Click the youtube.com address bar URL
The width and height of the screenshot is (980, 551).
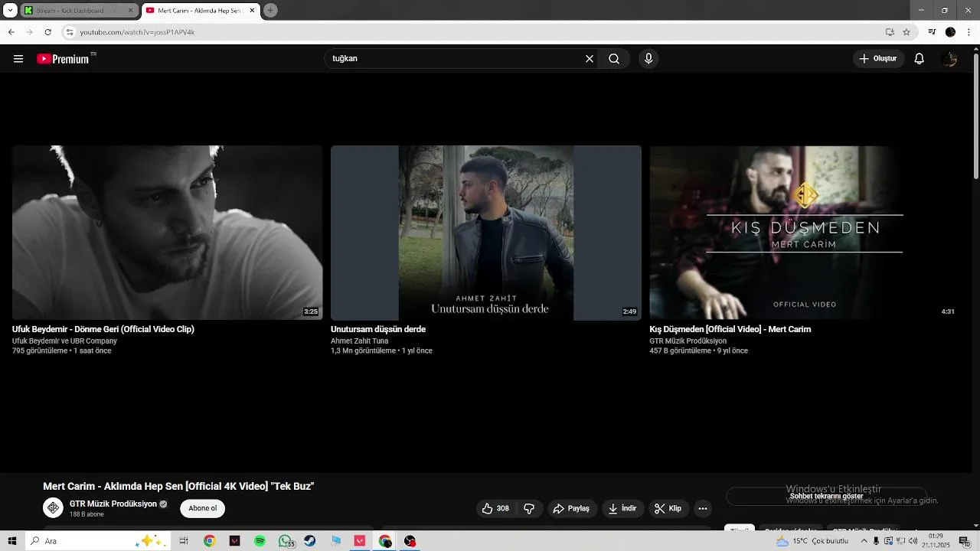137,32
